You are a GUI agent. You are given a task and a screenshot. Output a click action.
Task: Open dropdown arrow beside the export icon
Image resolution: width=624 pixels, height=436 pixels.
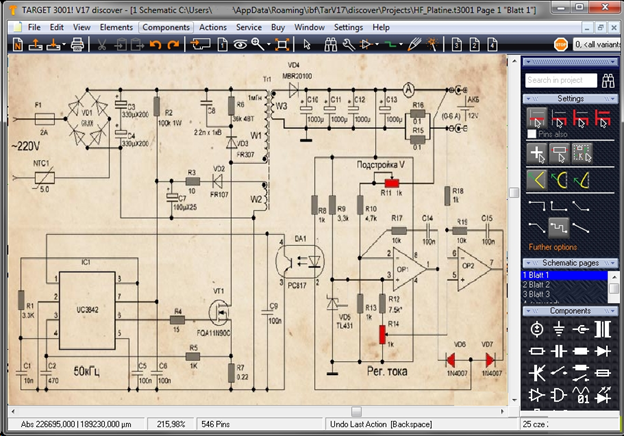(x=64, y=44)
